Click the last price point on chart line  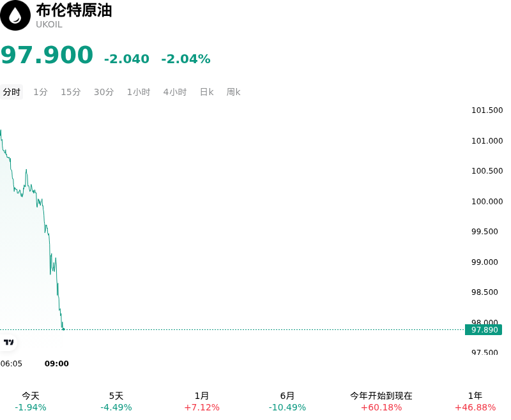pos(63,329)
